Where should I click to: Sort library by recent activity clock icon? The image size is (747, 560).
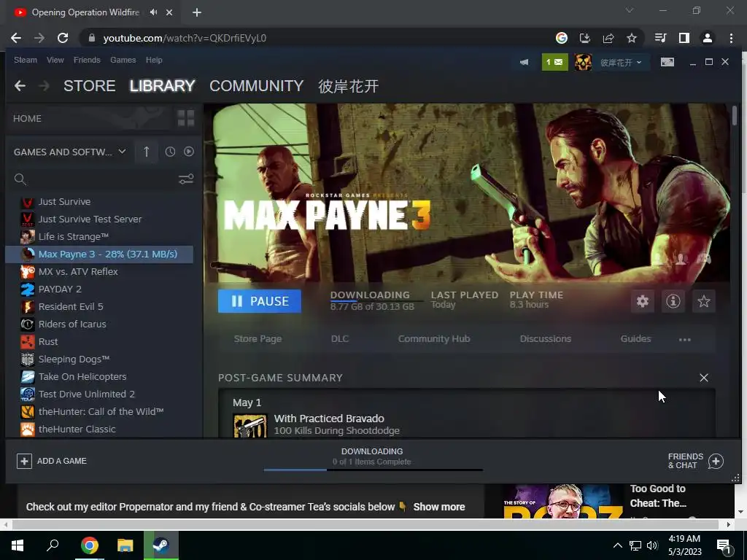[x=170, y=152]
